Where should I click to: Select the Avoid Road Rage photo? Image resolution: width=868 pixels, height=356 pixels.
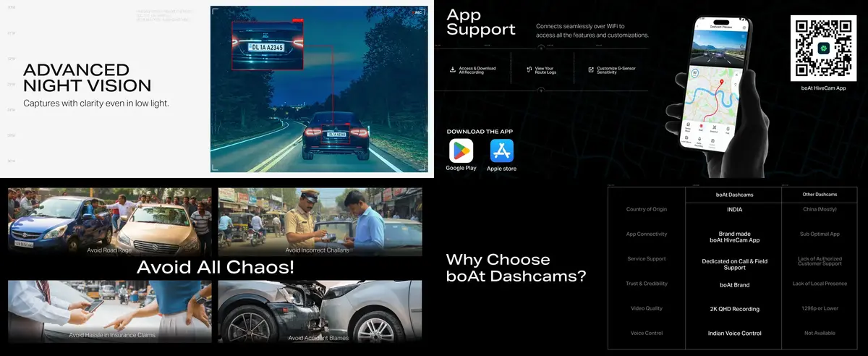109,221
